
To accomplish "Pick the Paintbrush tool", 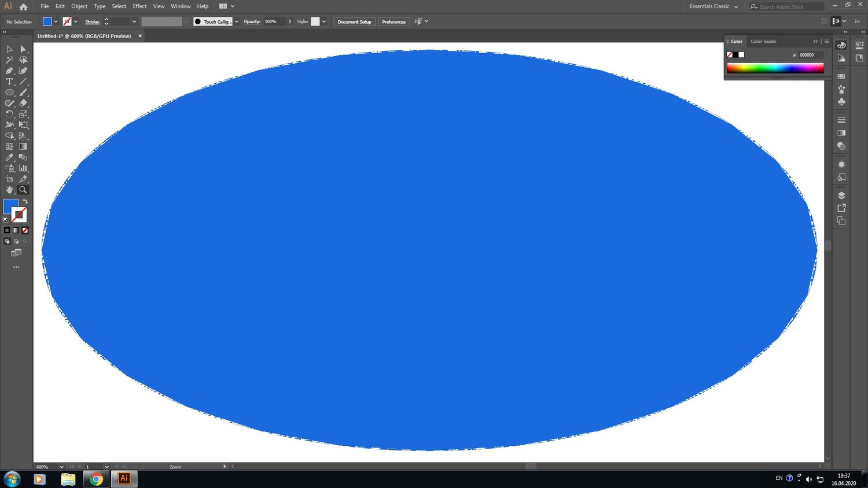I will click(x=23, y=93).
